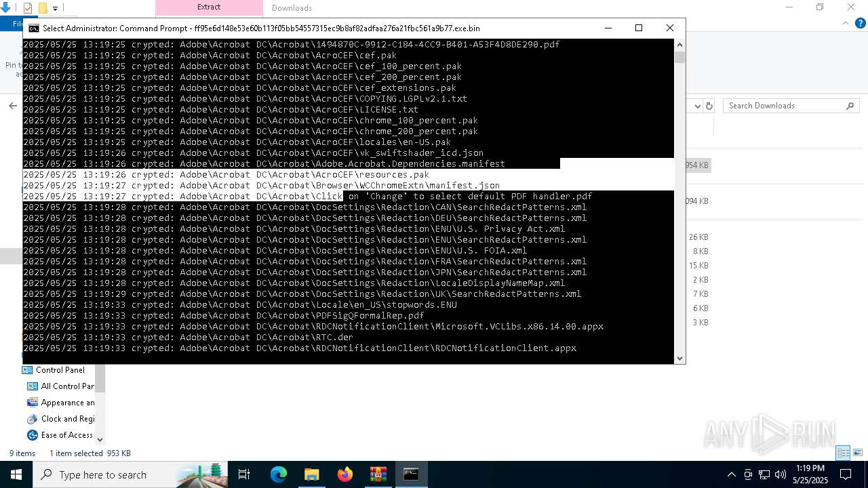Click into the Search Downloads field

pos(791,106)
